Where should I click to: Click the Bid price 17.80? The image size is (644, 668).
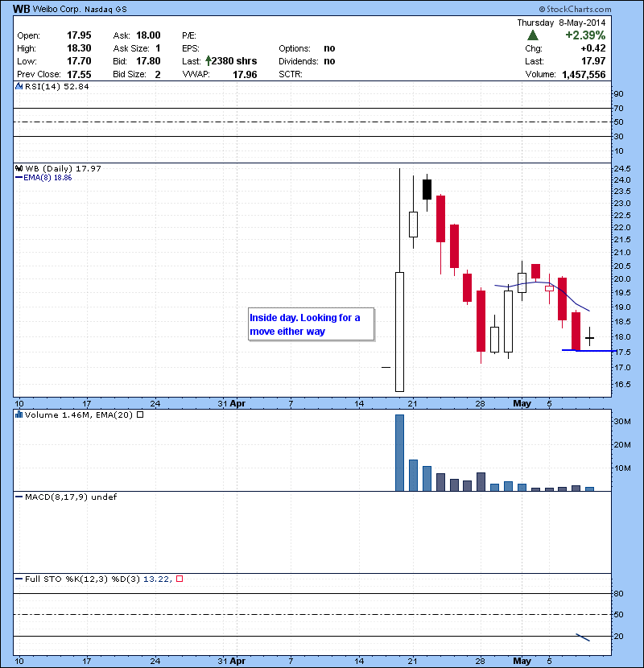tap(148, 61)
